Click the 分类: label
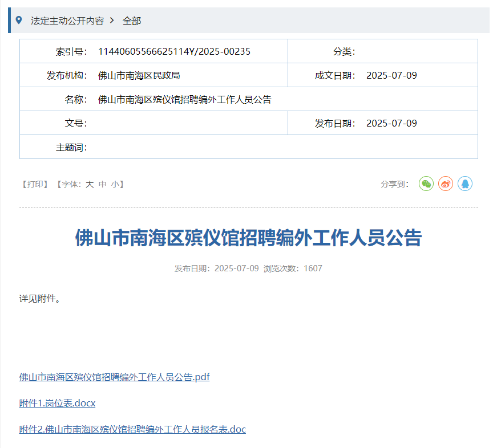 coord(344,51)
